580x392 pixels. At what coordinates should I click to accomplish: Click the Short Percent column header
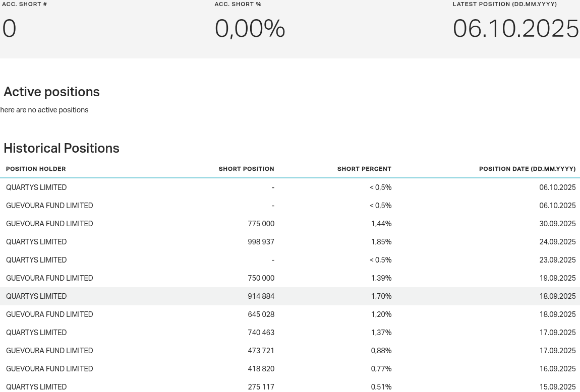click(364, 169)
